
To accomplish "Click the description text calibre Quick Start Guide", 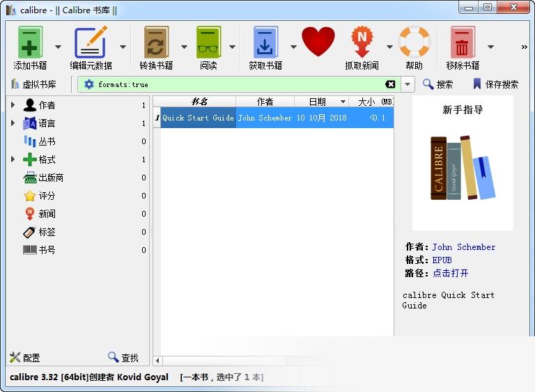I will point(449,300).
